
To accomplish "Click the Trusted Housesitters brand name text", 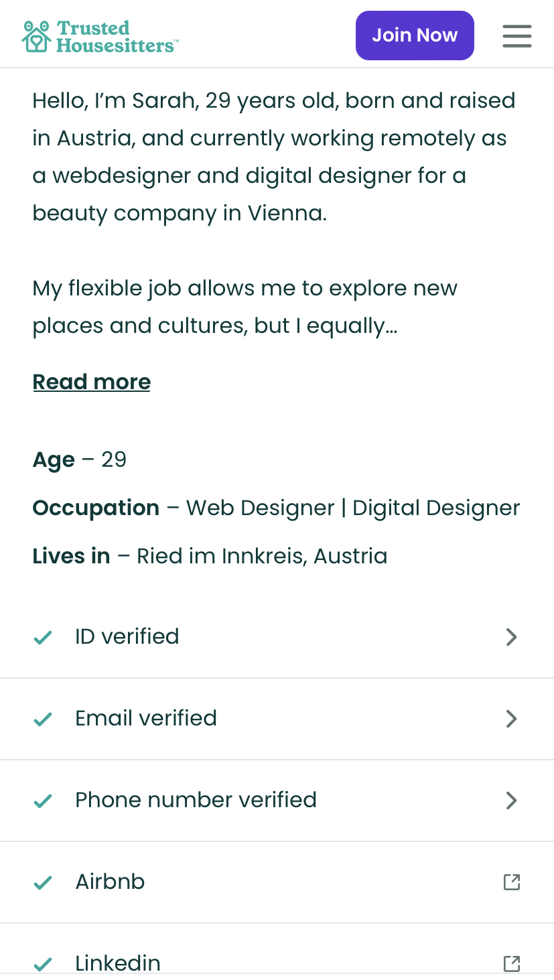I will pyautogui.click(x=117, y=37).
